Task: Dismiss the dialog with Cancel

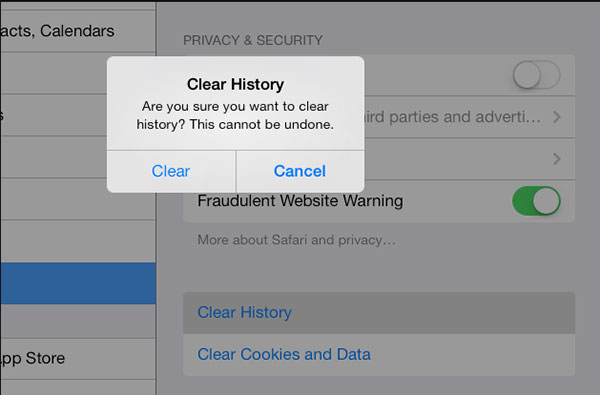Action: [300, 171]
